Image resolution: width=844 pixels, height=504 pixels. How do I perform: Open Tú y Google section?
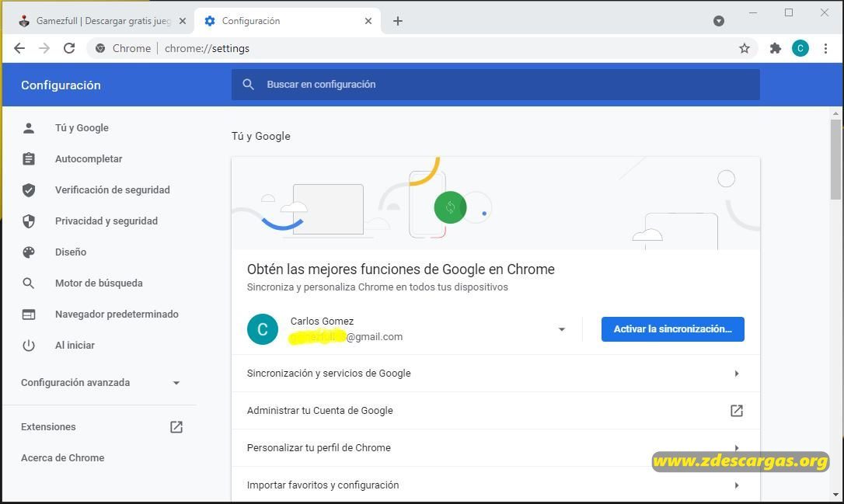coord(82,128)
